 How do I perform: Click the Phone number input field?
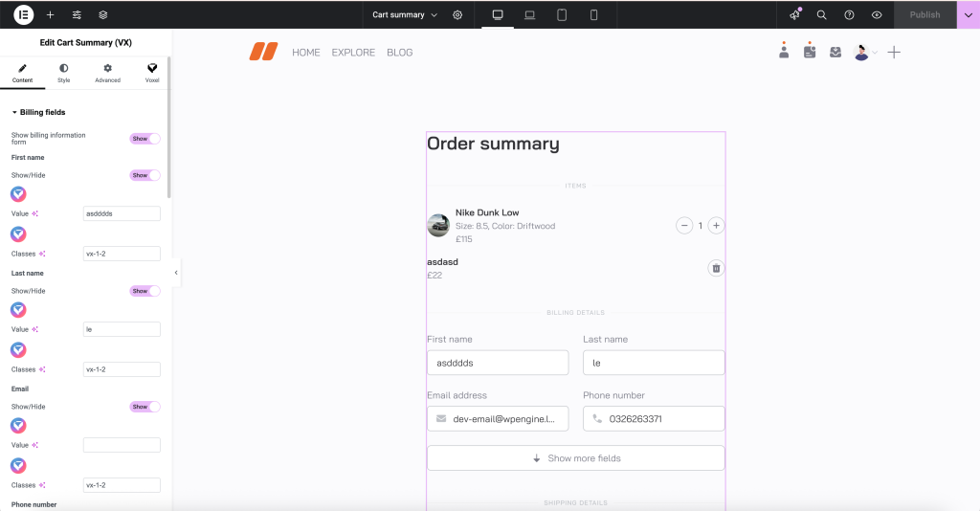coord(660,419)
